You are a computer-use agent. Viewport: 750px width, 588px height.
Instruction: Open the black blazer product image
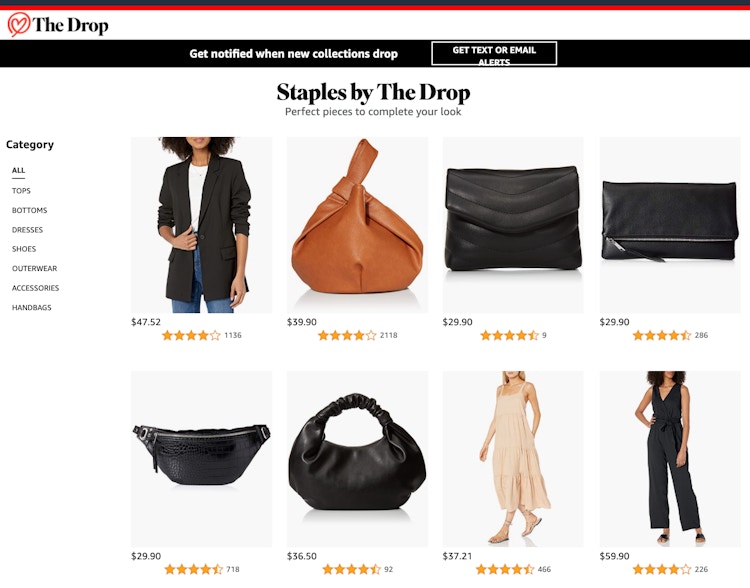(x=201, y=225)
